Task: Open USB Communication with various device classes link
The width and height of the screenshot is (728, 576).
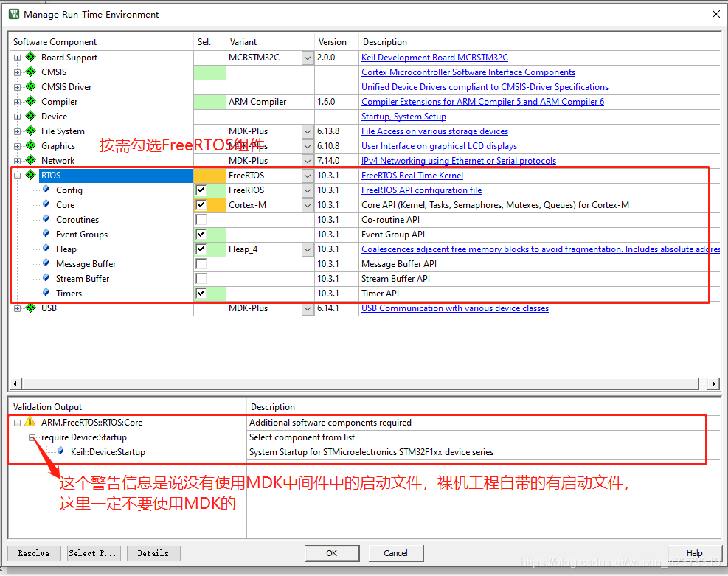Action: coord(455,308)
